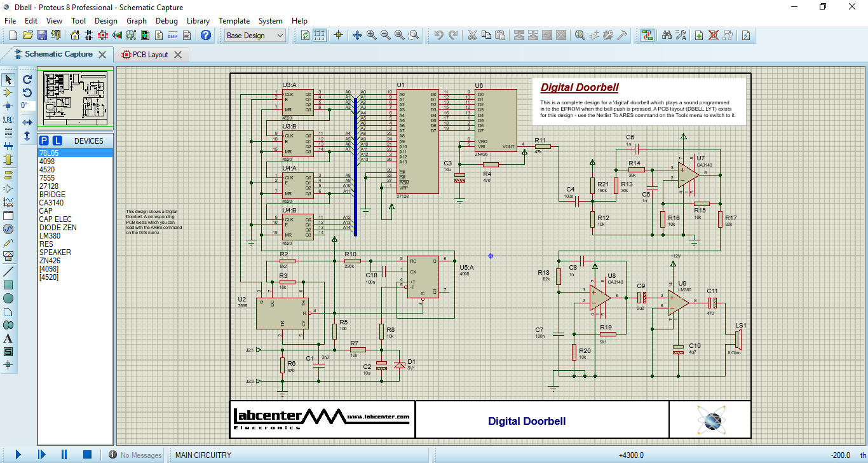Open the File menu
The width and height of the screenshot is (868, 463).
10,20
